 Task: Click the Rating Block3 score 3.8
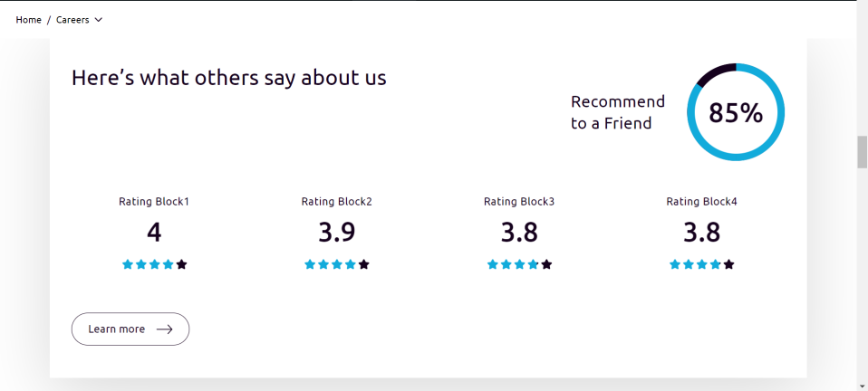[519, 233]
